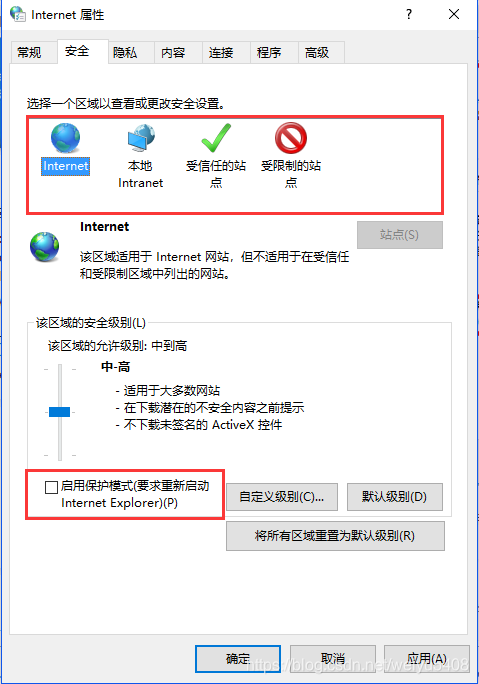Viewport: 479px width, 684px height.
Task: Click 将所有区域重置为默认级别(R) button
Action: pyautogui.click(x=335, y=536)
